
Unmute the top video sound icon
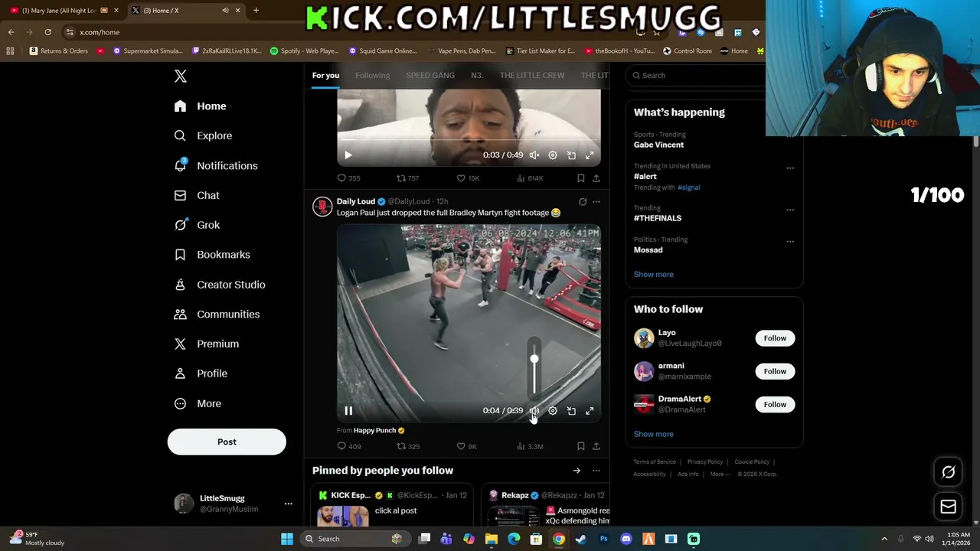tap(534, 155)
